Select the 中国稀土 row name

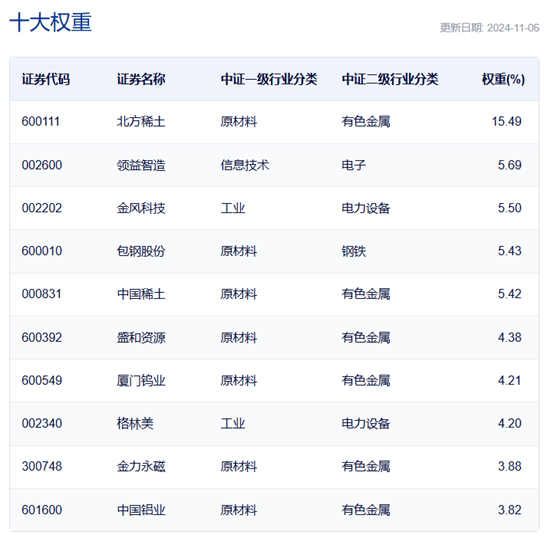[141, 294]
